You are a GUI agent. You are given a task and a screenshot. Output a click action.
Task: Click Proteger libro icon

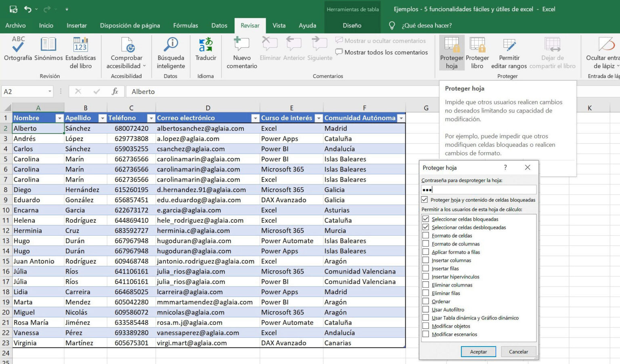[477, 51]
